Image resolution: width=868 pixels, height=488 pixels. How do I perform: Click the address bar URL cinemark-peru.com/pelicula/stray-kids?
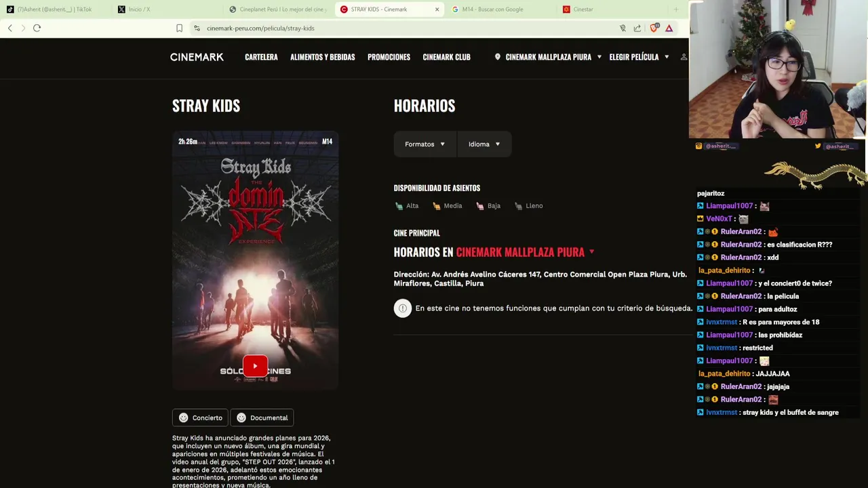click(x=260, y=28)
